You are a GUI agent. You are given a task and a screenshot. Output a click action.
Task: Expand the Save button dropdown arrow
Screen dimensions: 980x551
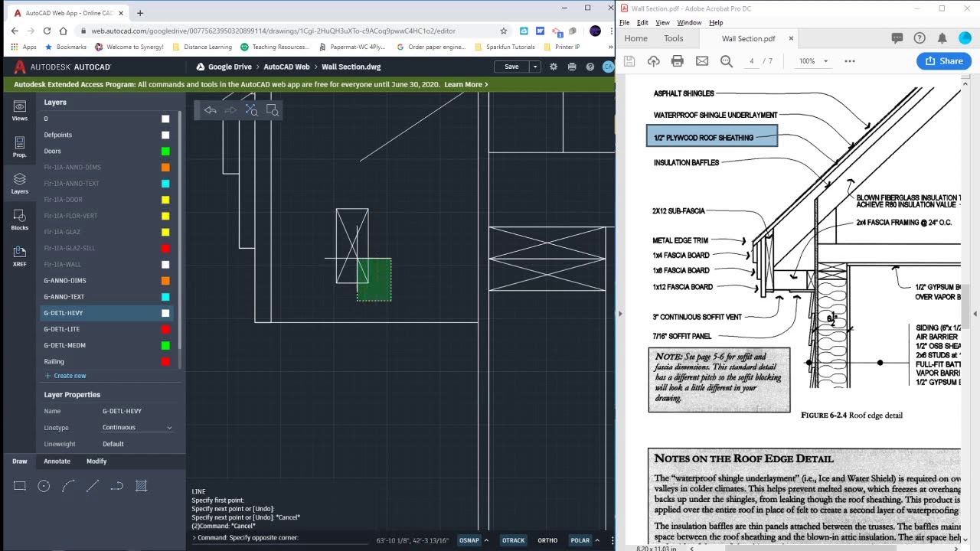[x=535, y=67]
